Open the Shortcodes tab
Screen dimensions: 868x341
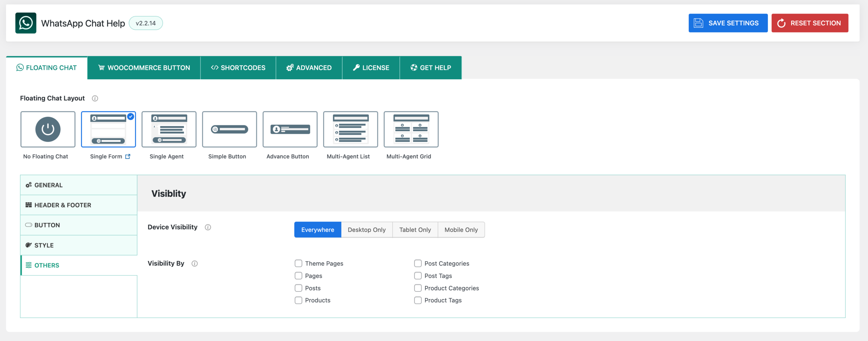[x=238, y=68]
